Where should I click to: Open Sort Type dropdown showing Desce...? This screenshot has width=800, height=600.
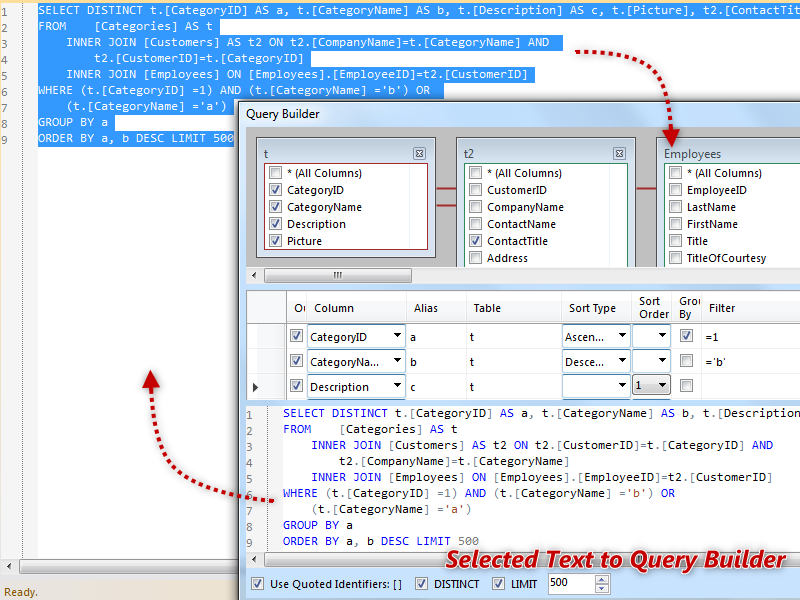[622, 361]
